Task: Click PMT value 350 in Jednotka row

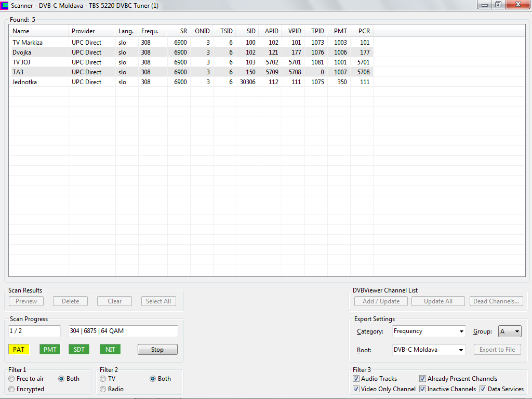Action: coord(342,82)
